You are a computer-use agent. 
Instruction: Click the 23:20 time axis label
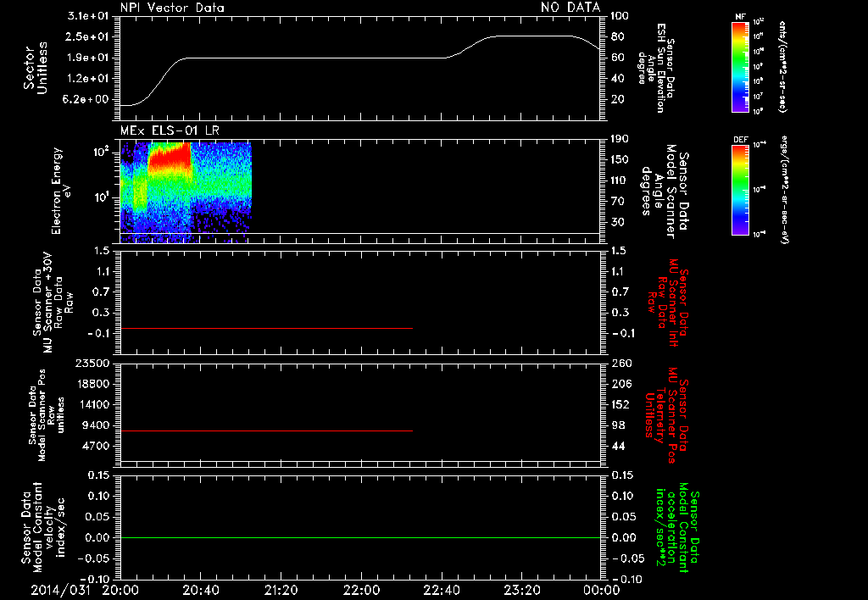coord(521,590)
